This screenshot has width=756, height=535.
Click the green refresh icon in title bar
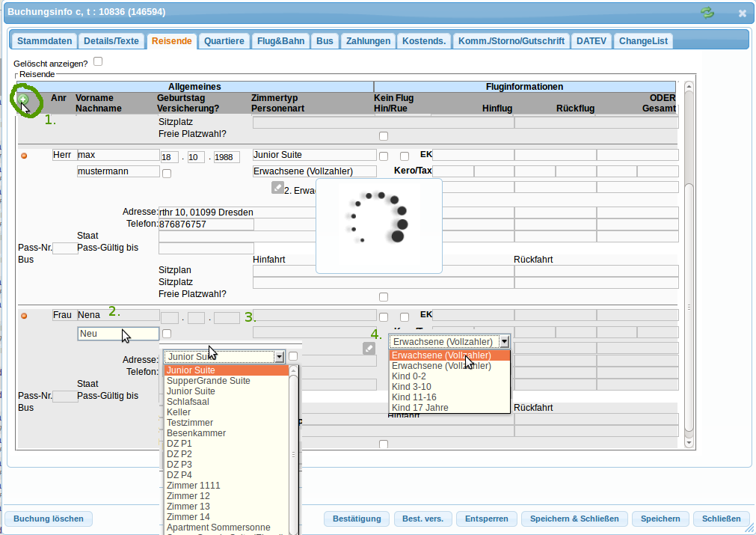[707, 13]
